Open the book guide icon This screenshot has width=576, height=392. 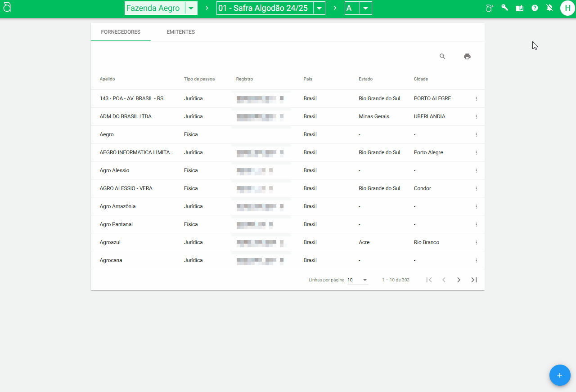pyautogui.click(x=520, y=8)
